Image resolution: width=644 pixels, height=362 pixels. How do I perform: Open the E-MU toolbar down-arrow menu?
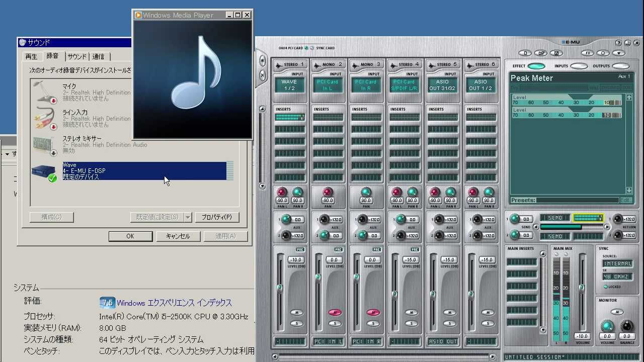coord(618,53)
